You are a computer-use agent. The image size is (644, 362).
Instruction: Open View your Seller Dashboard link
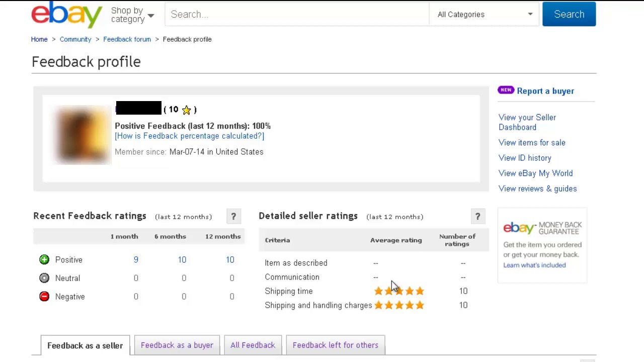[x=527, y=122]
